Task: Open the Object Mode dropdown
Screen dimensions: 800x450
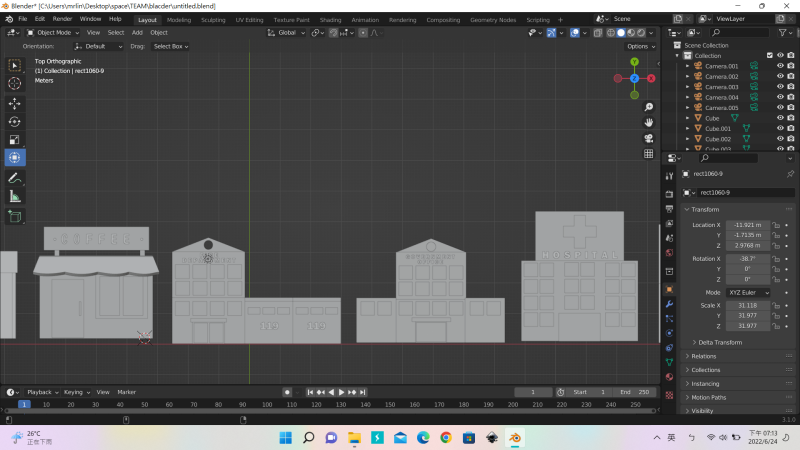Action: [x=50, y=32]
